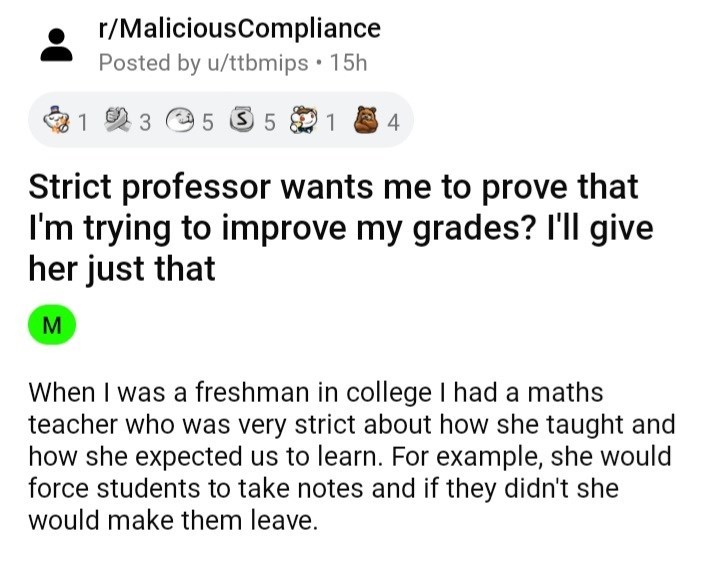This screenshot has width=720, height=566.
Task: Click the count 1 beside the bow tie Snoo
Action: coord(329,124)
